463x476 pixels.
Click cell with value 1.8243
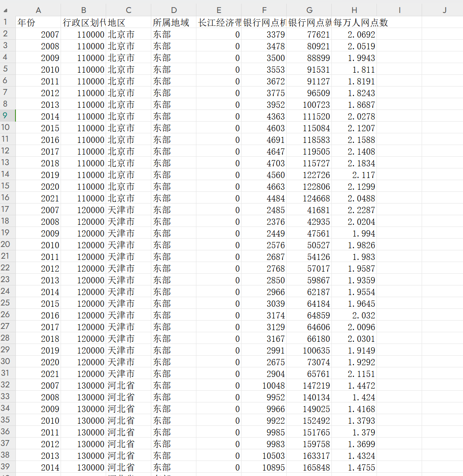click(354, 93)
